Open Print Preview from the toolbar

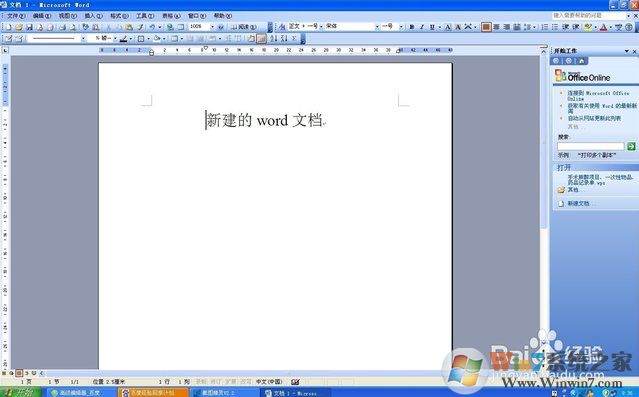[x=73, y=27]
